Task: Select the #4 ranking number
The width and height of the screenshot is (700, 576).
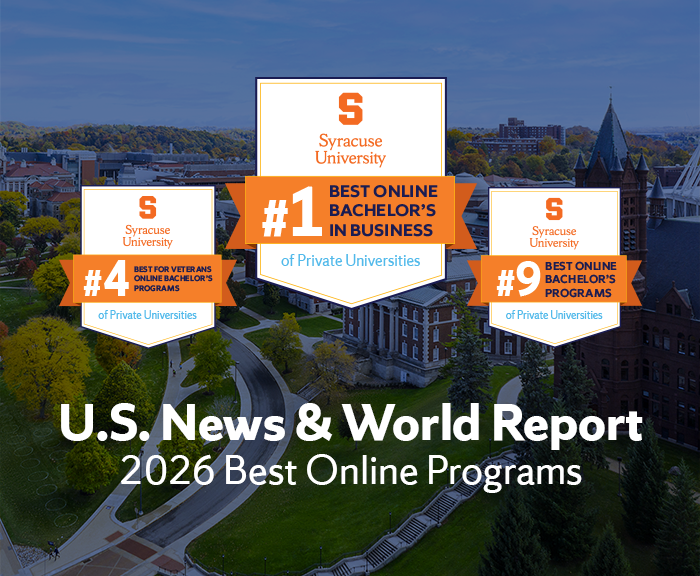Action: (x=106, y=281)
